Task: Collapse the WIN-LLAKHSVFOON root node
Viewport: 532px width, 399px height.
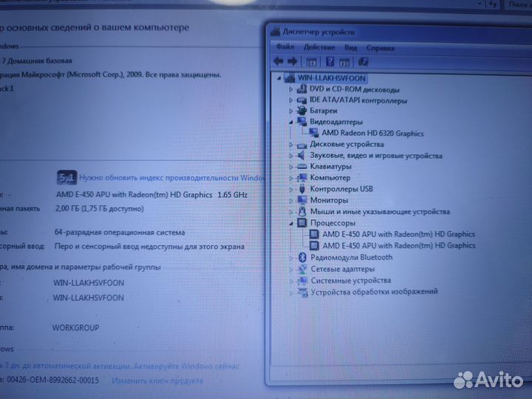Action: [279, 79]
